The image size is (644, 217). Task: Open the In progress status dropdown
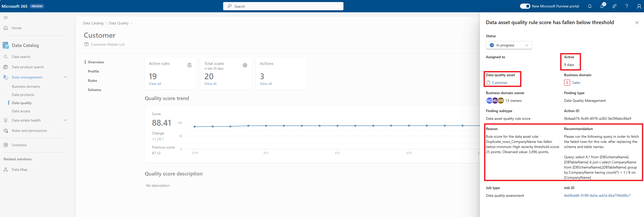(509, 45)
